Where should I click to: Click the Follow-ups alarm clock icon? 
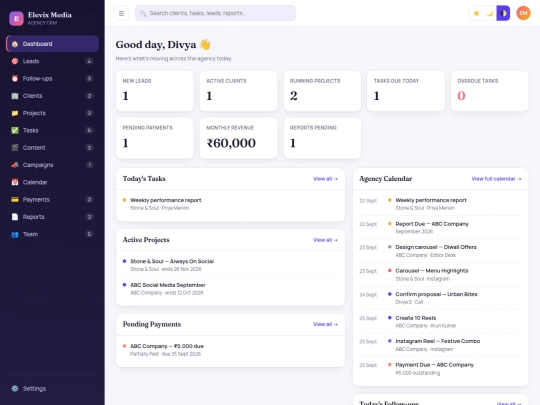(15, 79)
